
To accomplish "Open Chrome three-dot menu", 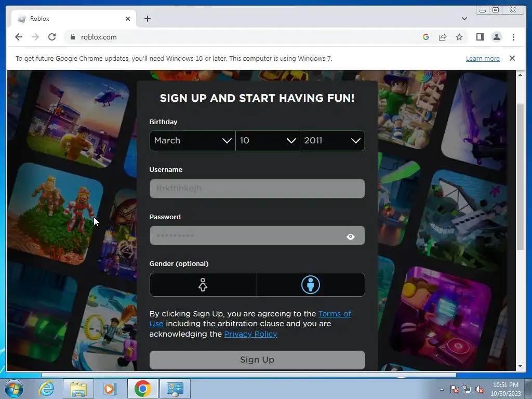I will pyautogui.click(x=513, y=37).
